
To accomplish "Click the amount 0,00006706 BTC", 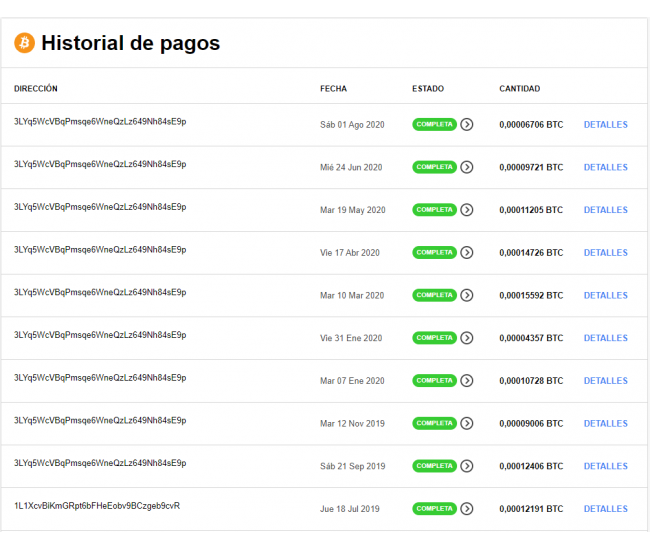I will [531, 125].
